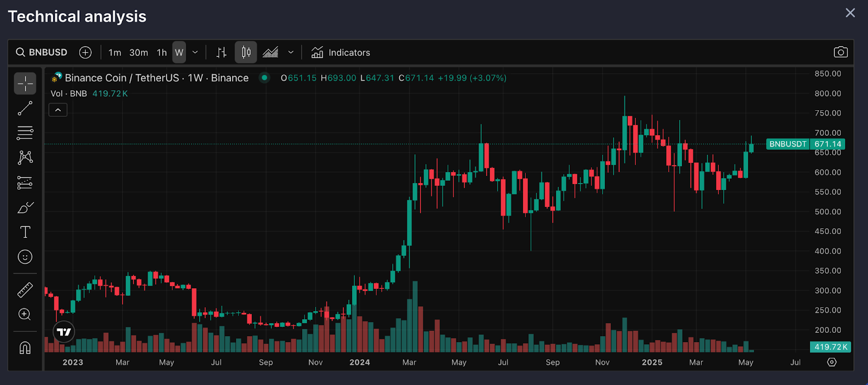Screen dimensions: 868x385
Task: Click the 2024 label on time axis
Action: click(360, 362)
